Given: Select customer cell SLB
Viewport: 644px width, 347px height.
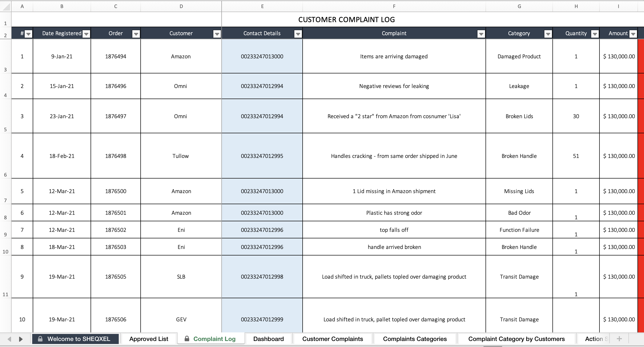Looking at the screenshot, I should click(x=181, y=277).
